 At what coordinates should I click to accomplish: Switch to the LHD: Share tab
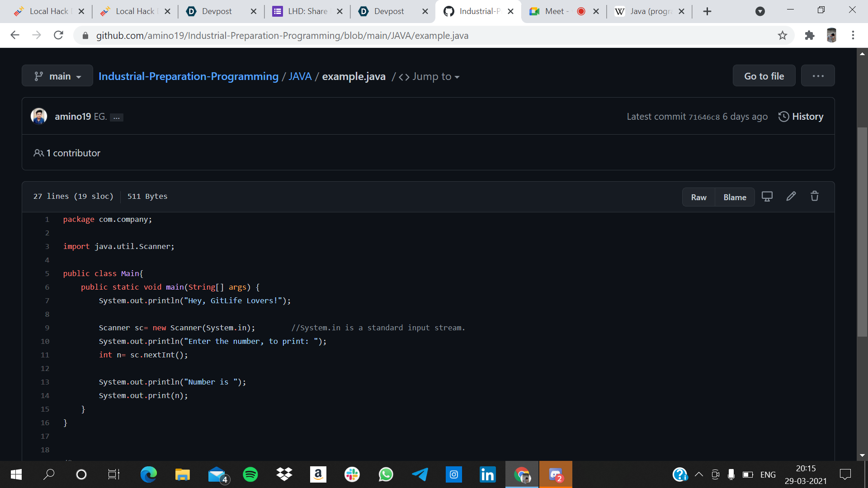click(307, 11)
